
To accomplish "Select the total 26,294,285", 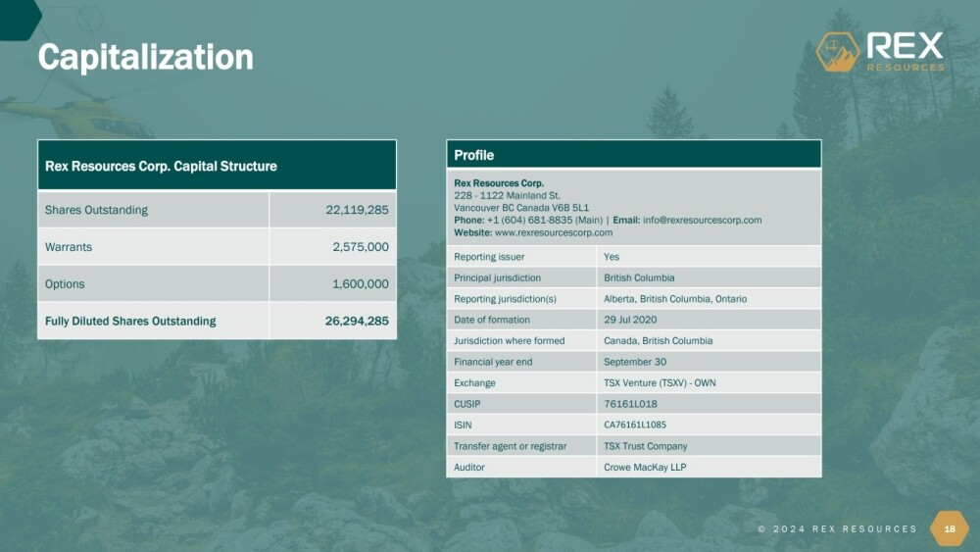I will click(357, 321).
